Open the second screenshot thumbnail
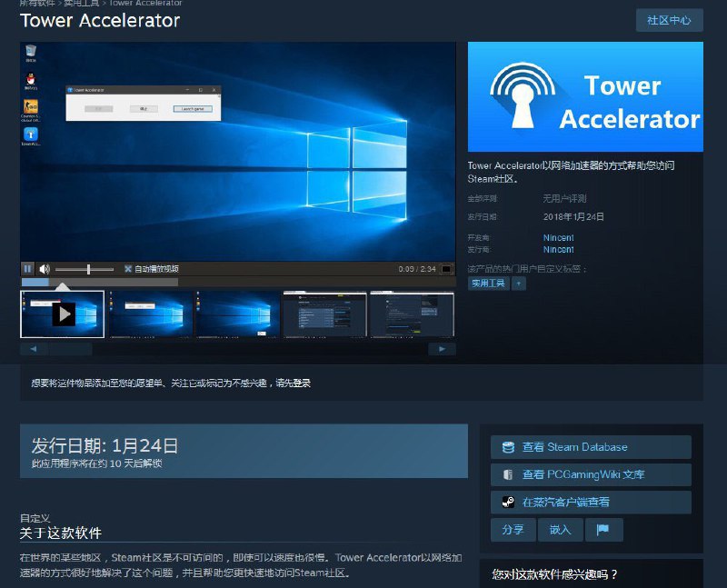Screen dimensions: 727x588 150,314
